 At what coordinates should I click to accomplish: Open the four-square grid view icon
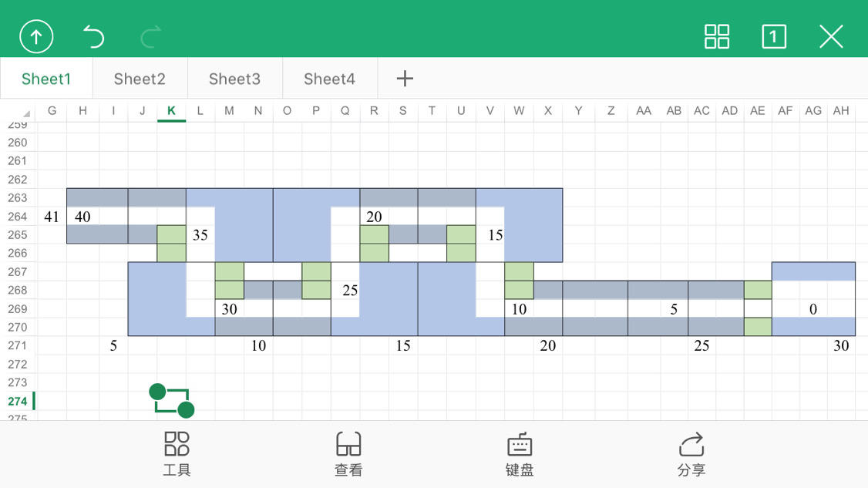coord(716,36)
